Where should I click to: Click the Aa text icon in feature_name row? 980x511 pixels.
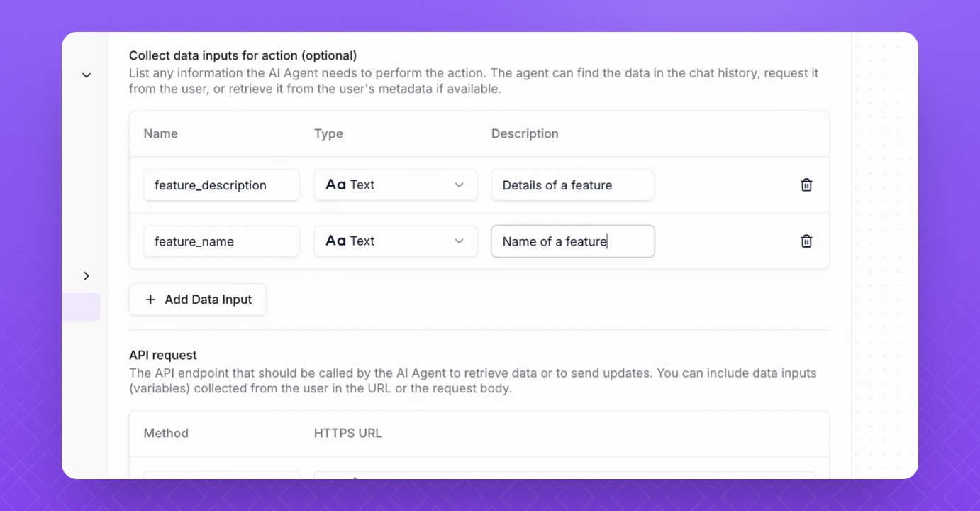(x=335, y=241)
